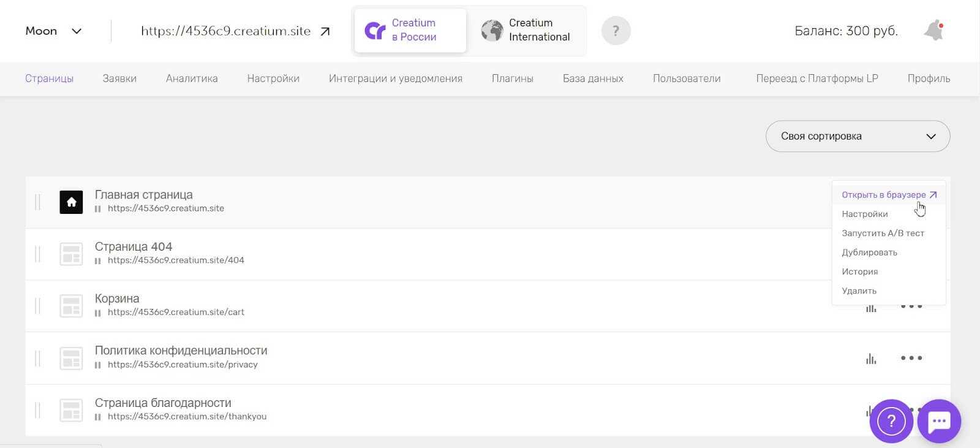Open external link arrow next to site URL
Screen dimensions: 980x448
pyautogui.click(x=325, y=31)
